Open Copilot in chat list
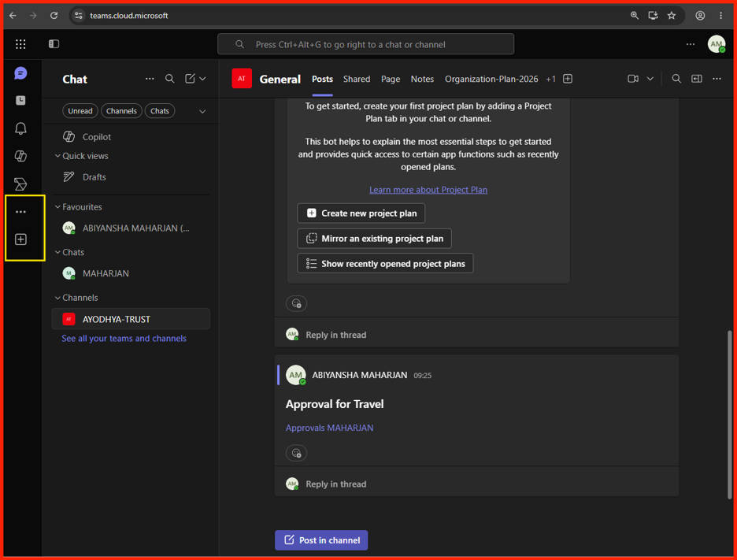737x560 pixels. click(131, 137)
